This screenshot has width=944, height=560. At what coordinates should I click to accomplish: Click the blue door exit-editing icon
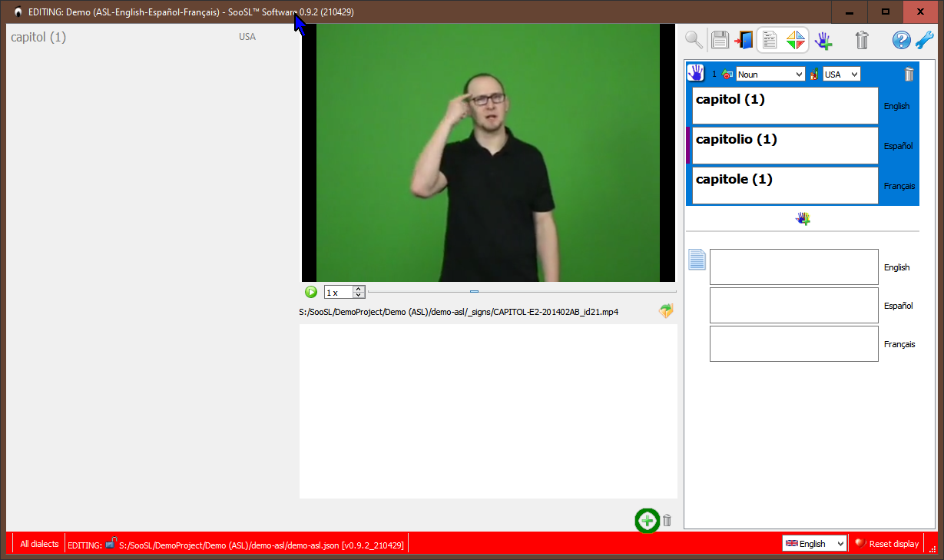coord(744,40)
